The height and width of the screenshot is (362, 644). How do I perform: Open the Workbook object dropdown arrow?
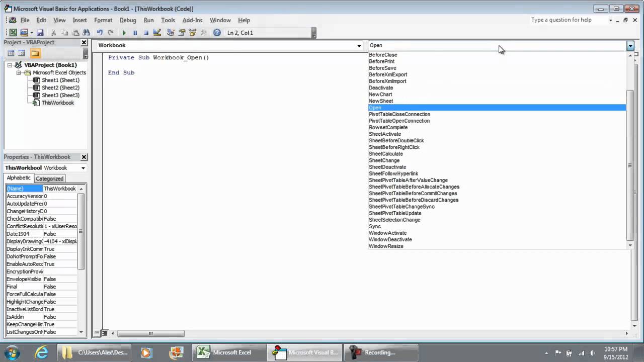(x=359, y=46)
